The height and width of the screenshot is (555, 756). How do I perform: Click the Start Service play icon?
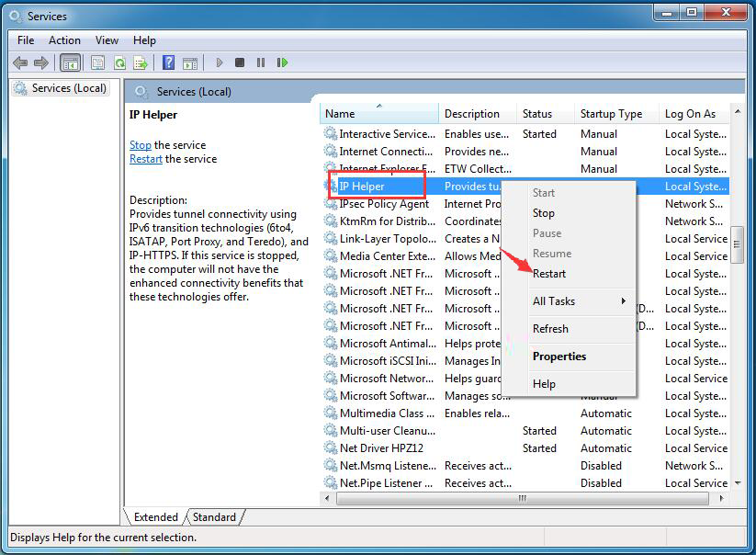[219, 62]
